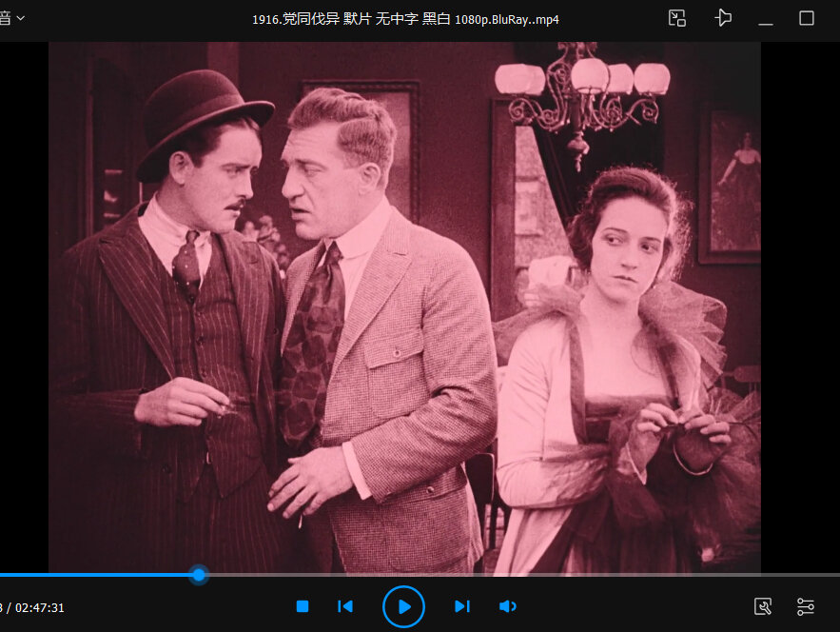The image size is (840, 632).
Task: Switch to mini player mode icon
Action: pos(677,18)
